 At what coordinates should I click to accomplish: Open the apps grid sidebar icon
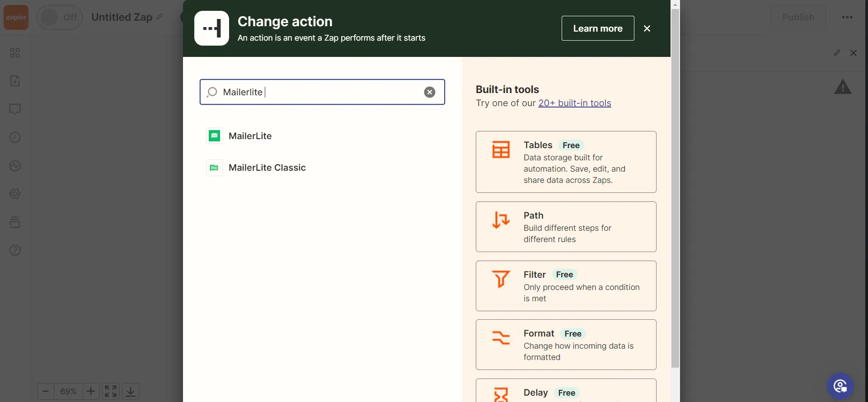(15, 53)
